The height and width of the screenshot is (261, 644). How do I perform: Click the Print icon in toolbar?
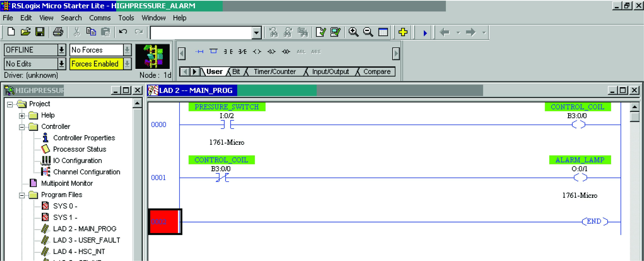(x=58, y=32)
